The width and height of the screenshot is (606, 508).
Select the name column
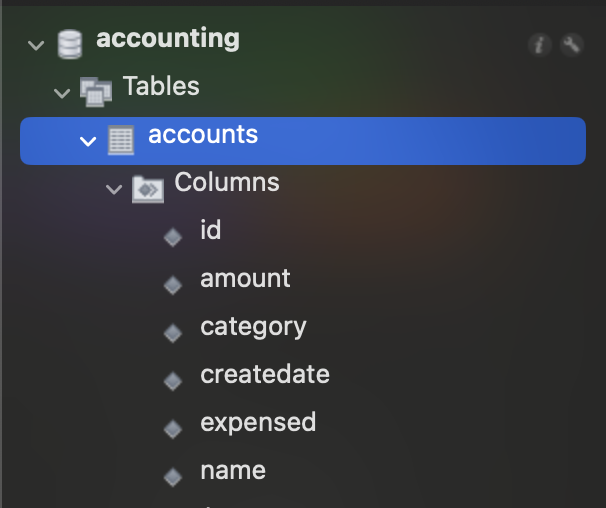pos(233,471)
